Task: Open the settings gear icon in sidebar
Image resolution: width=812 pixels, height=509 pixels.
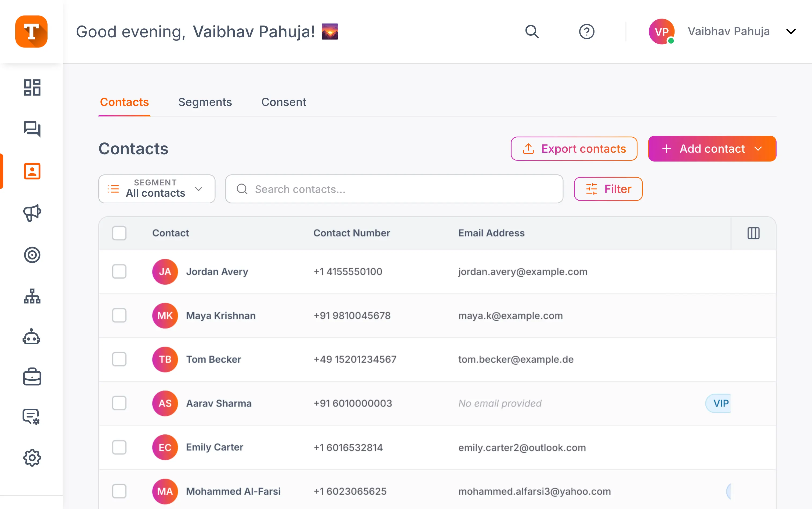Action: 32,457
